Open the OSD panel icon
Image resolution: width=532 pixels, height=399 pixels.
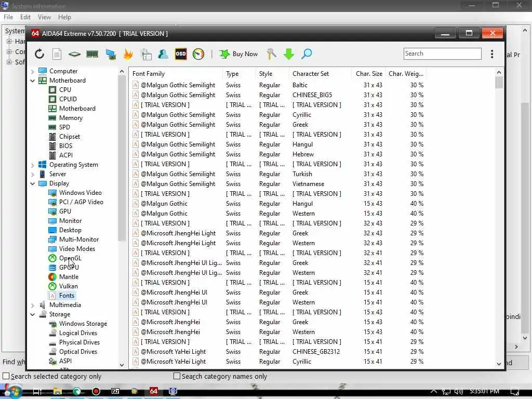coord(181,54)
